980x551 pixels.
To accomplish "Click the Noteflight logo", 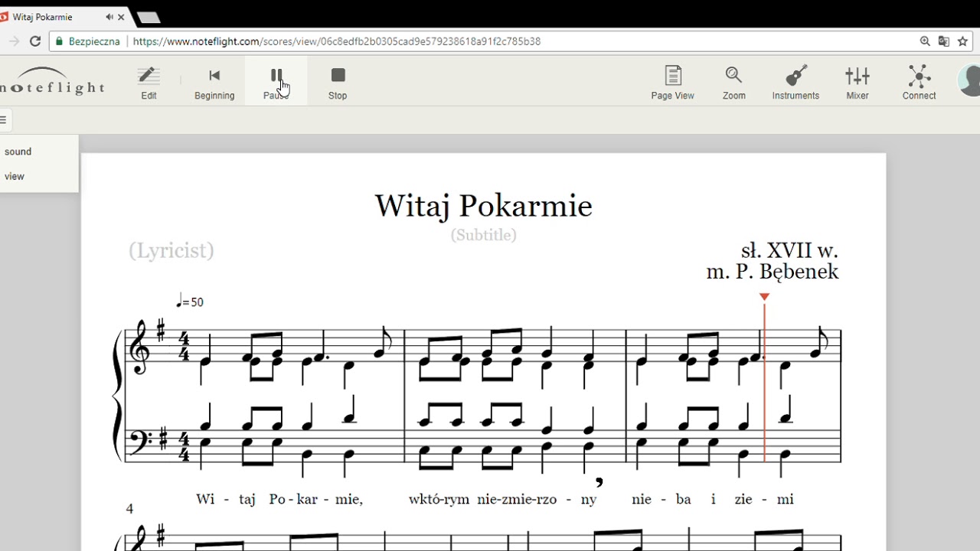I will click(51, 81).
